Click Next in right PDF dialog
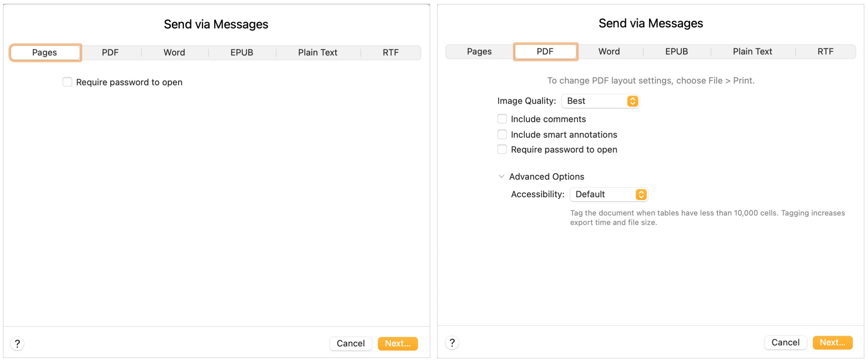The image size is (868, 362). point(832,343)
